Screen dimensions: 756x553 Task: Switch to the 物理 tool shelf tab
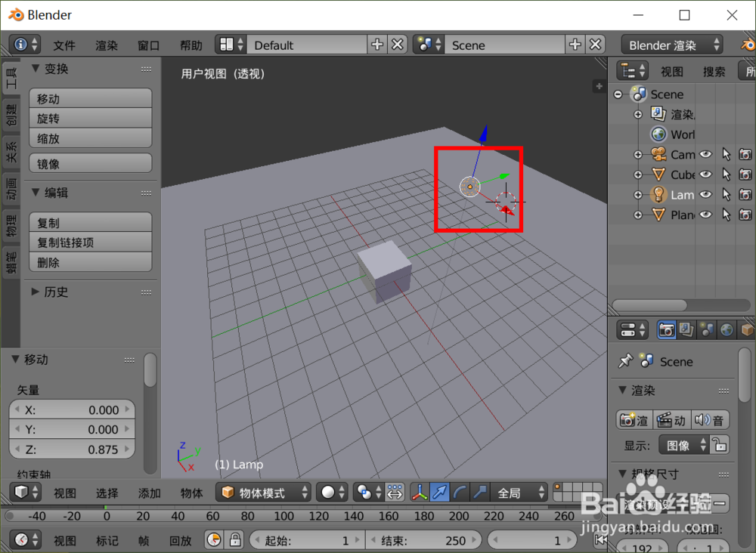tap(11, 226)
